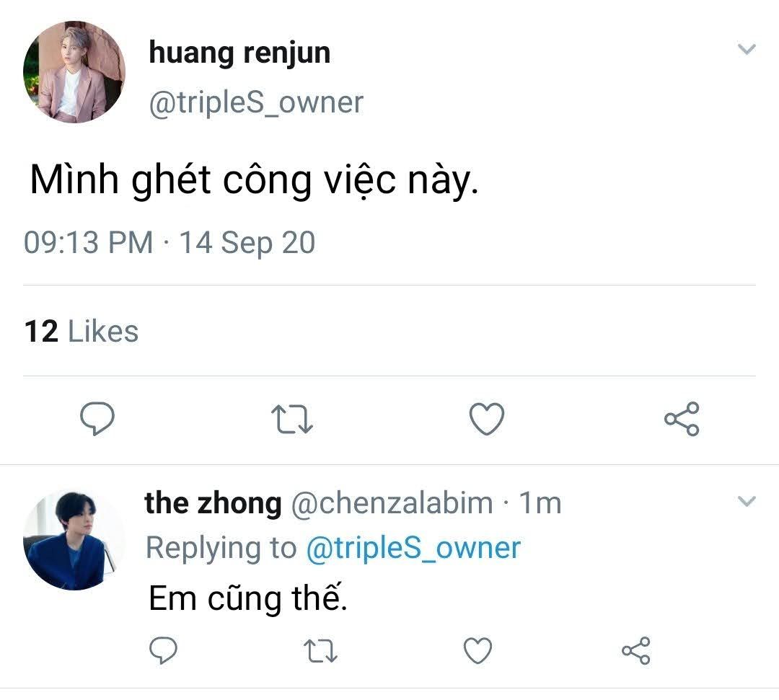779x700 pixels.
Task: View the 12 Likes list
Action: (81, 332)
